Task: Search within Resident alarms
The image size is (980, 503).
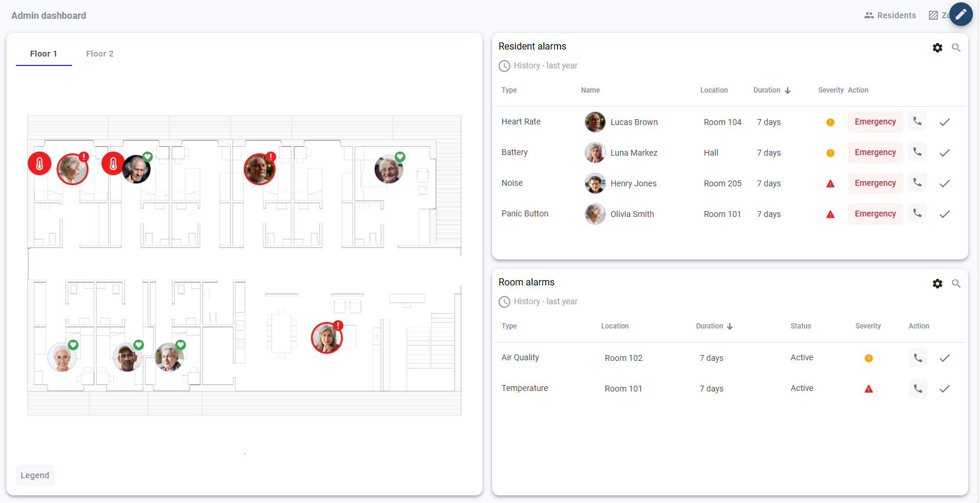Action: [x=956, y=48]
